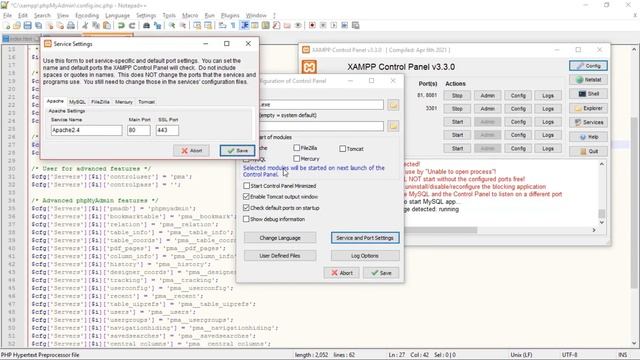
Task: Click the Replace toolbar icon
Action: [157, 25]
